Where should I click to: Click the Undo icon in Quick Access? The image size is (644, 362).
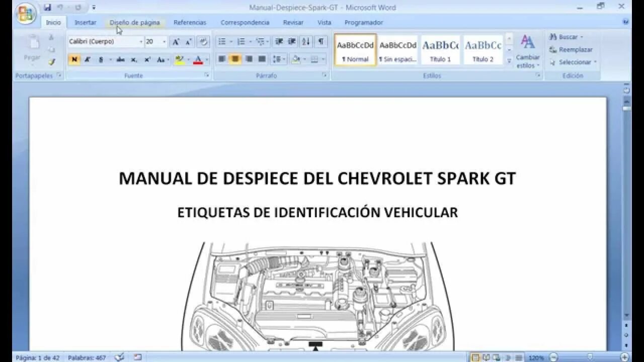[60, 8]
